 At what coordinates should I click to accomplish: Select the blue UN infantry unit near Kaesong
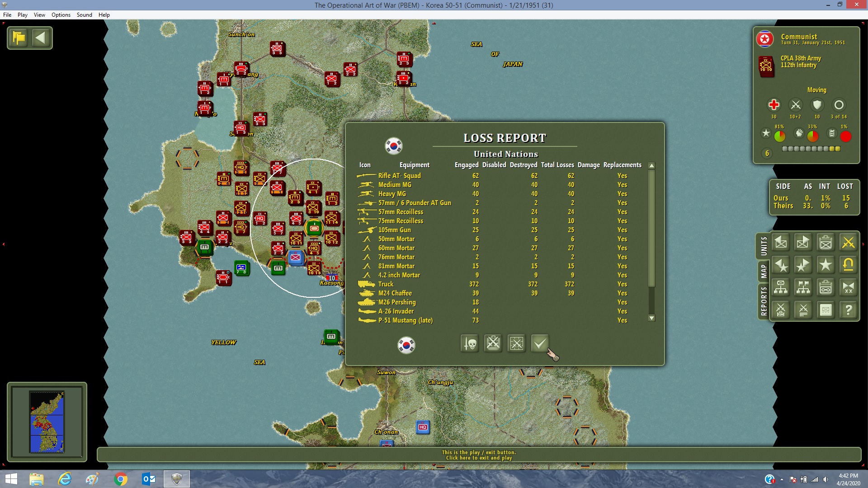(296, 258)
